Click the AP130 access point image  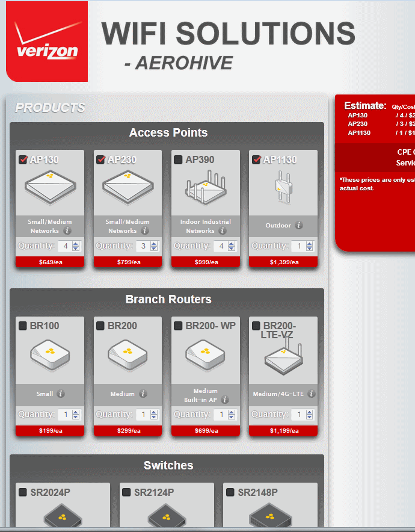tap(50, 187)
